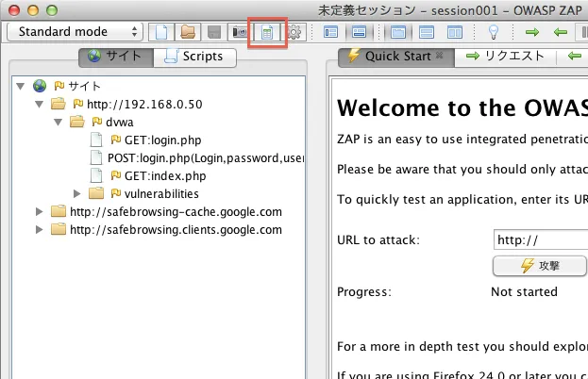Toggle break on all requests (right green arrow)
588x379 pixels.
[532, 32]
